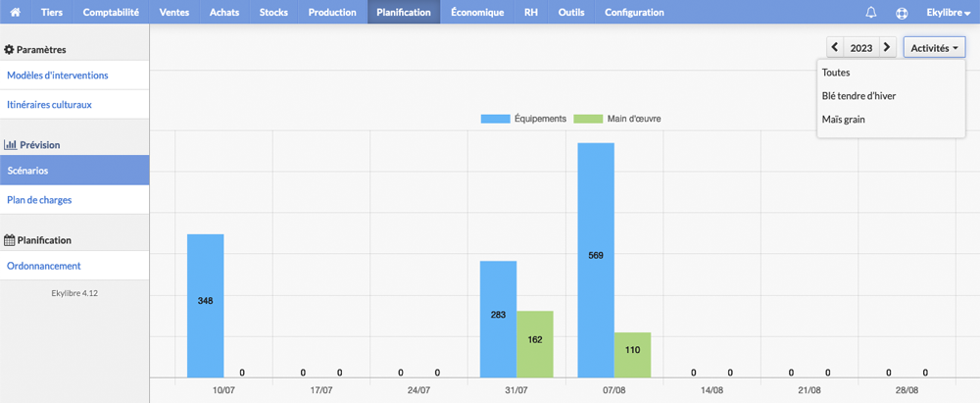Open the home icon in navigation bar

pyautogui.click(x=16, y=12)
